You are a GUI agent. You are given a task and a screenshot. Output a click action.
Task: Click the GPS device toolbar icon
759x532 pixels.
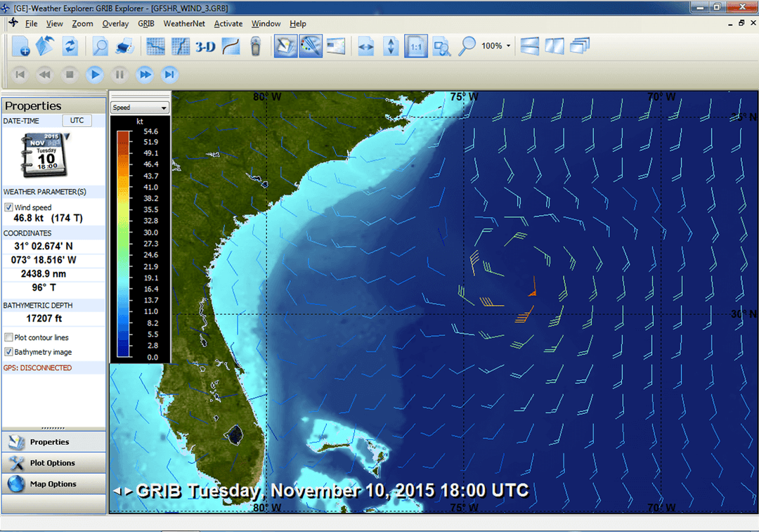point(256,46)
